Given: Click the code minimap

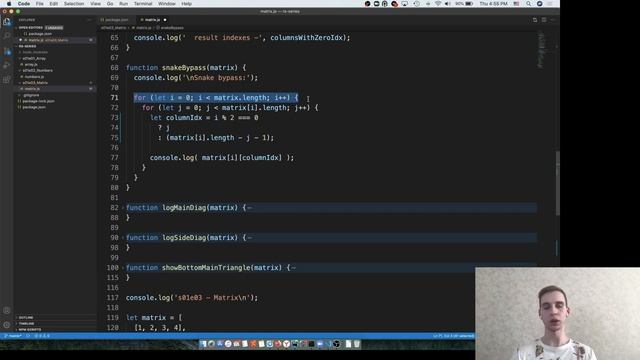Looking at the screenshot, I should pyautogui.click(x=542, y=49).
